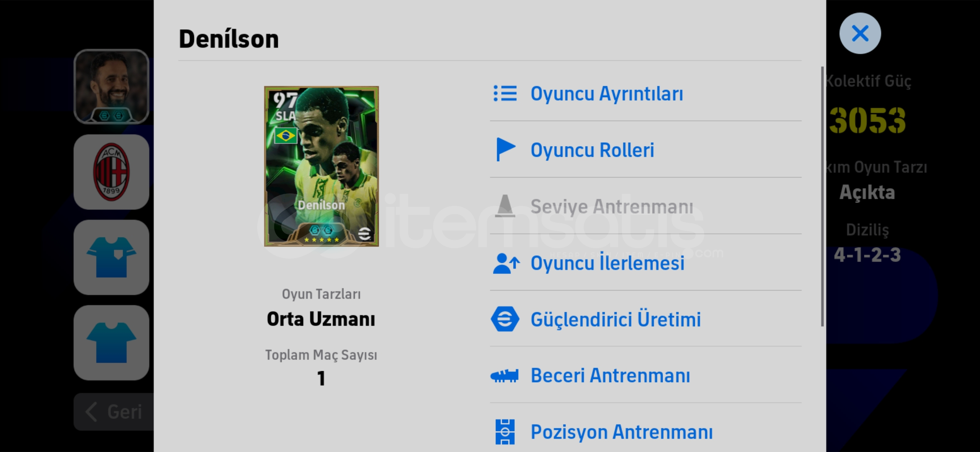Select the Seviye Antrenmanı cone icon

tap(505, 206)
